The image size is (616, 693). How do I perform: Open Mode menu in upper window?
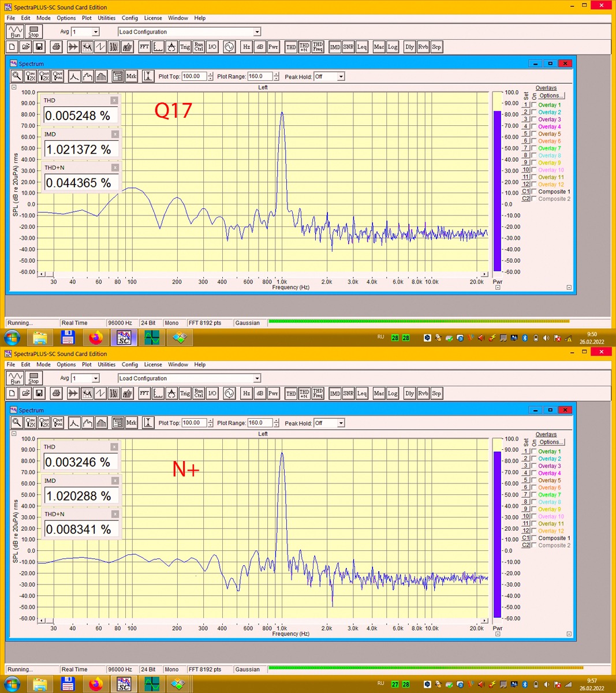44,18
